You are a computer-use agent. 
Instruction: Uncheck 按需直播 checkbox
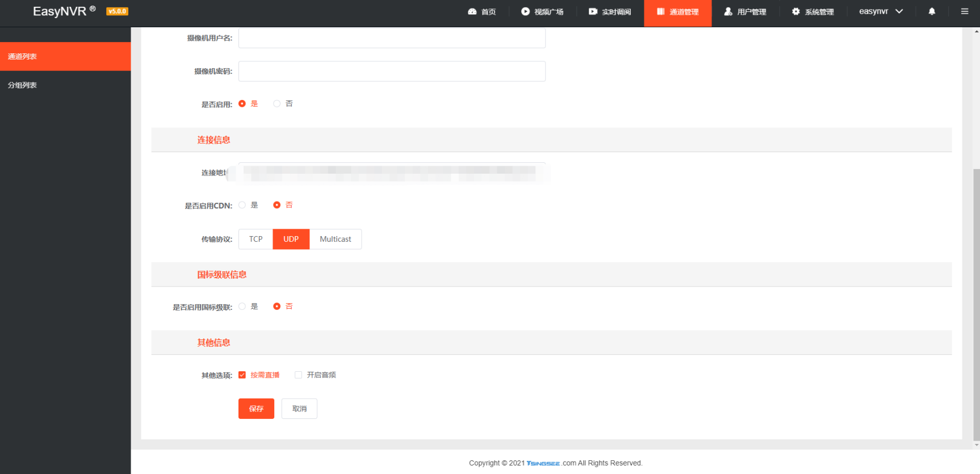pyautogui.click(x=242, y=375)
